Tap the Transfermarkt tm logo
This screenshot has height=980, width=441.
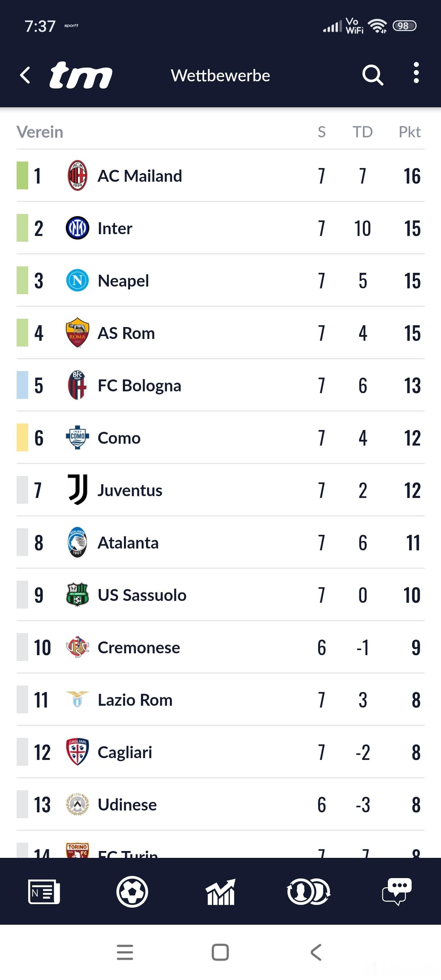[x=81, y=75]
